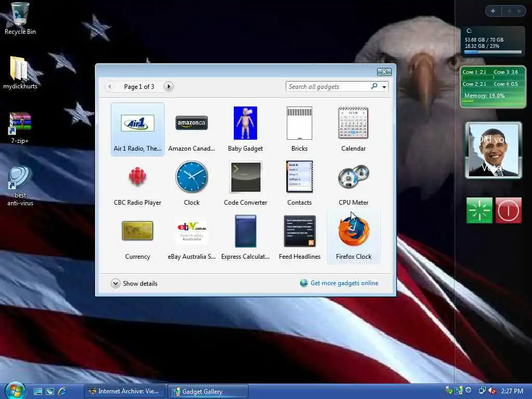Select the best anti-virus desktop shortcut

tap(20, 186)
